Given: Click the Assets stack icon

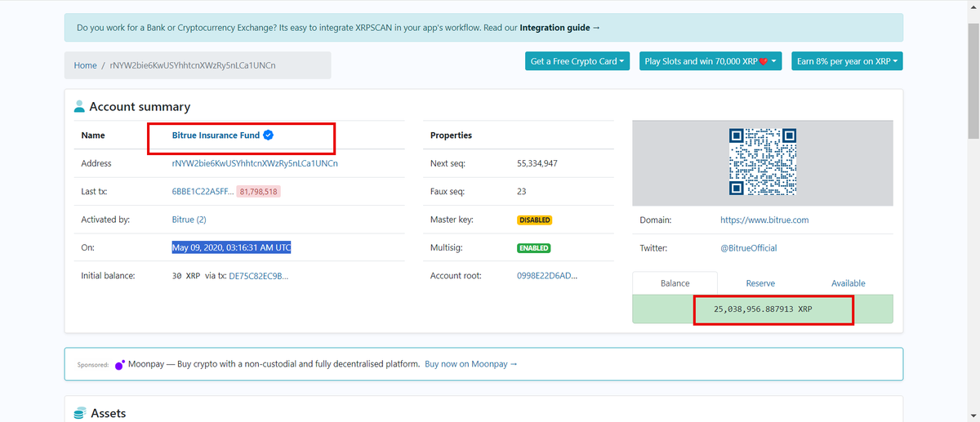Looking at the screenshot, I should click(79, 414).
